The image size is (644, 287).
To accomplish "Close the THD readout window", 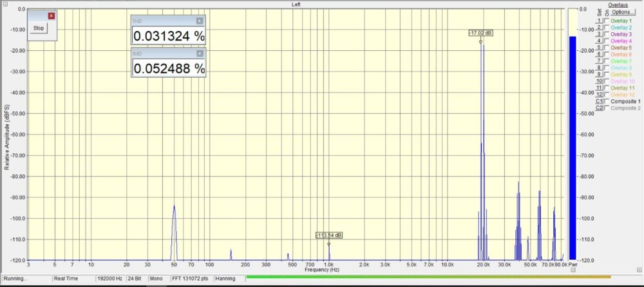I will 200,21.
